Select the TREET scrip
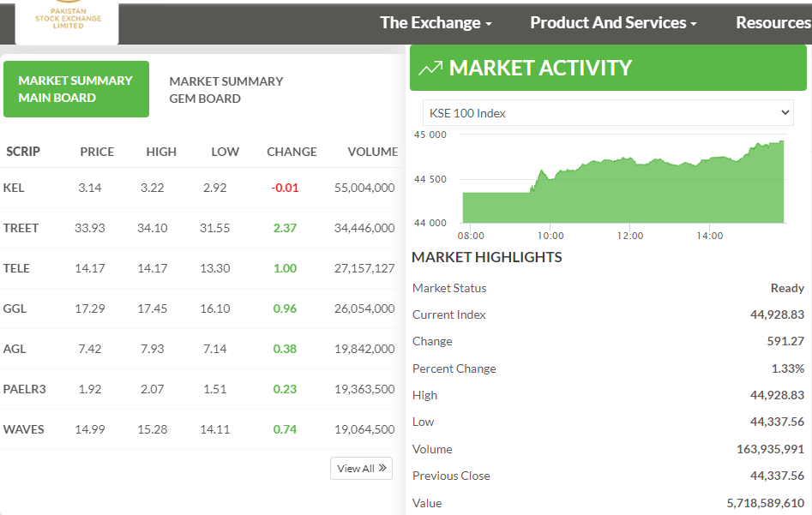 (x=21, y=228)
